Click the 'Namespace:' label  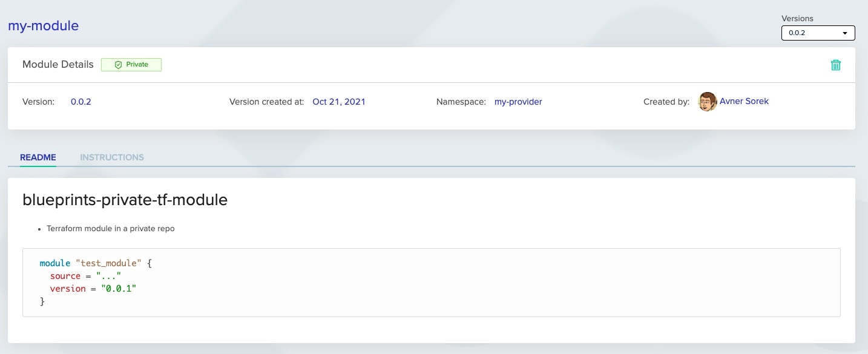coord(461,102)
